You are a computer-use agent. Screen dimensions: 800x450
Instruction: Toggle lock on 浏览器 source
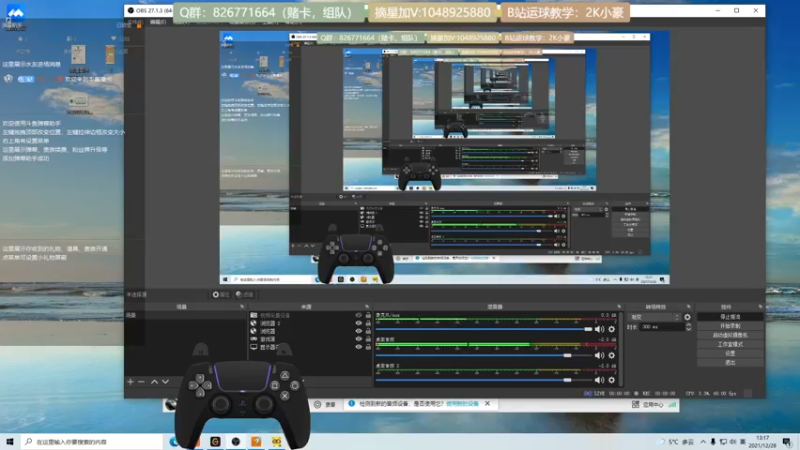click(x=368, y=331)
